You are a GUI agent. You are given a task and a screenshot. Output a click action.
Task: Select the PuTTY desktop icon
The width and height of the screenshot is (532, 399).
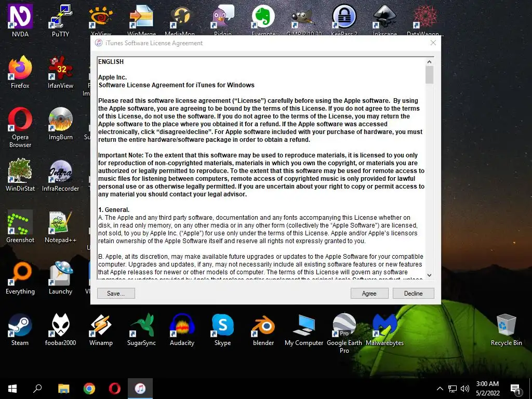pyautogui.click(x=60, y=20)
